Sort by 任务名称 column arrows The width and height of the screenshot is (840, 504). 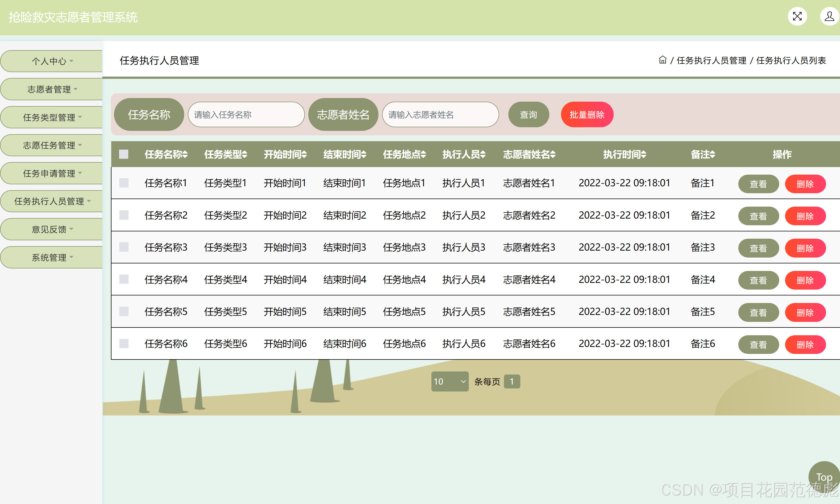pyautogui.click(x=185, y=155)
